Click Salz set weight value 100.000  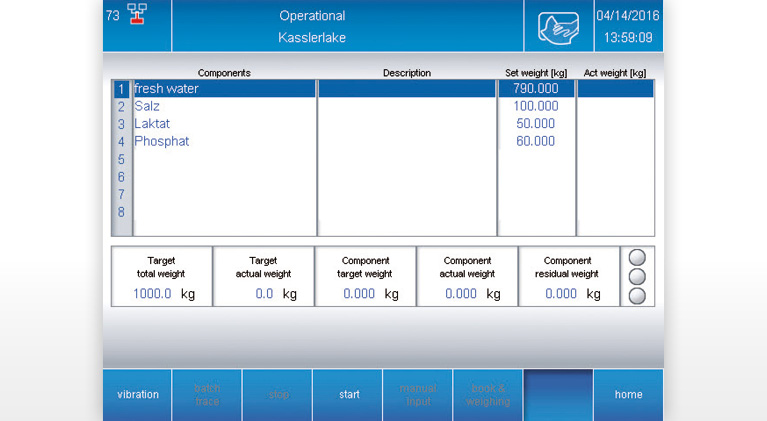click(536, 106)
